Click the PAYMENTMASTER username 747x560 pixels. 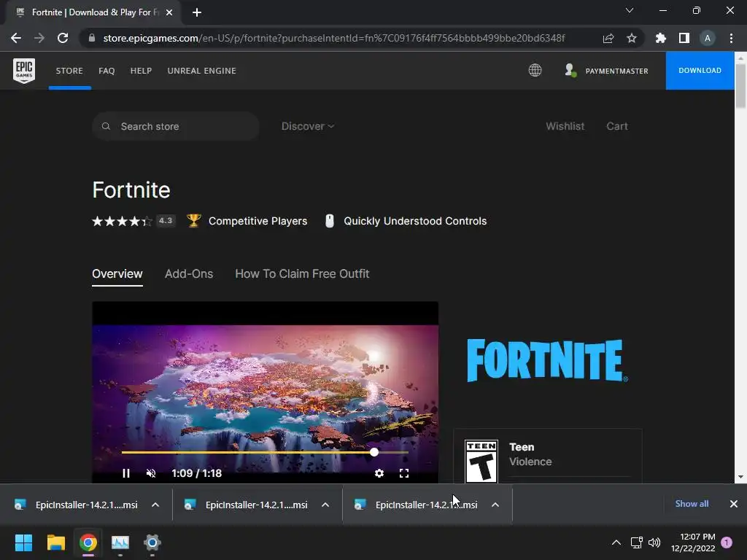click(617, 71)
